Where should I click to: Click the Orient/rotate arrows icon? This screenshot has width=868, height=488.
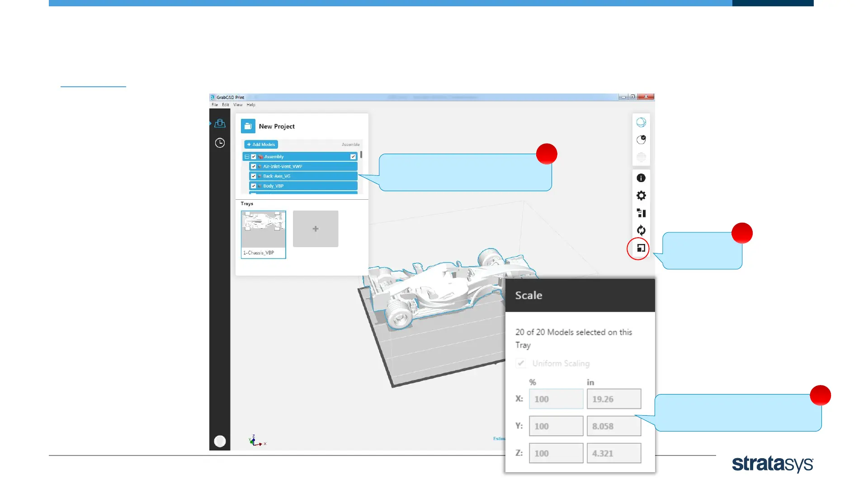pos(641,230)
